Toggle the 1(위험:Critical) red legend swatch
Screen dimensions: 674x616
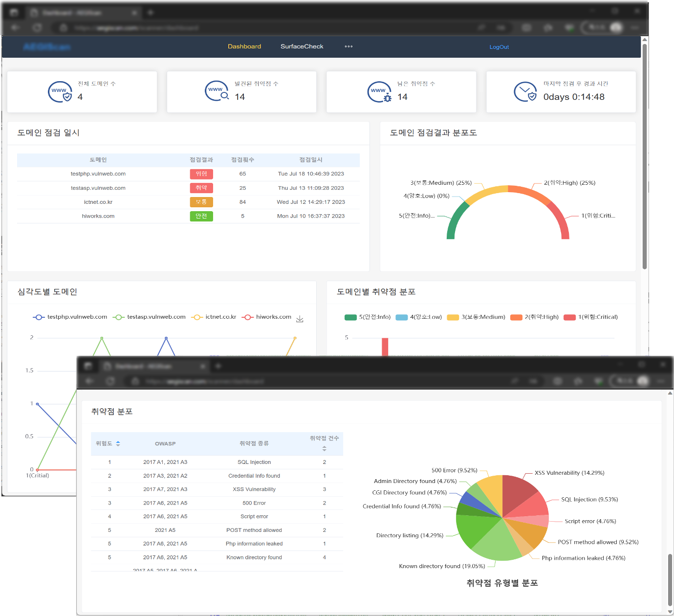point(569,317)
